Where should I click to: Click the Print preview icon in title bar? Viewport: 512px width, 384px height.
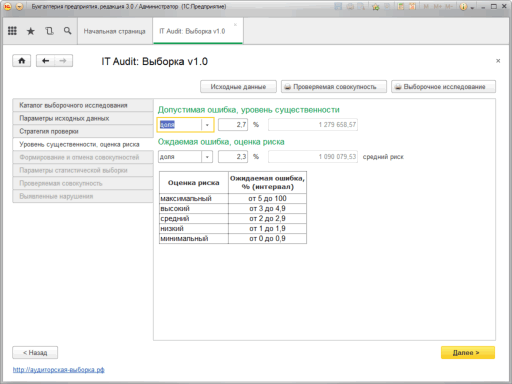pos(361,6)
